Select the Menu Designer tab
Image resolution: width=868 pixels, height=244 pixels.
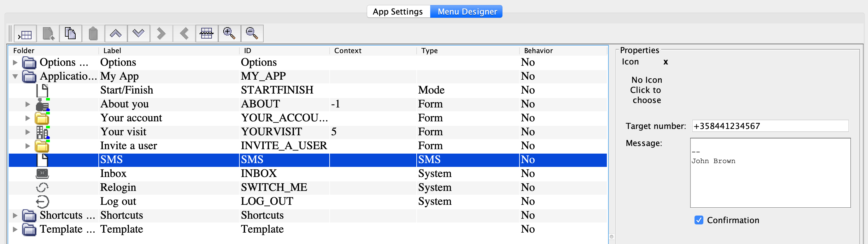coord(467,11)
